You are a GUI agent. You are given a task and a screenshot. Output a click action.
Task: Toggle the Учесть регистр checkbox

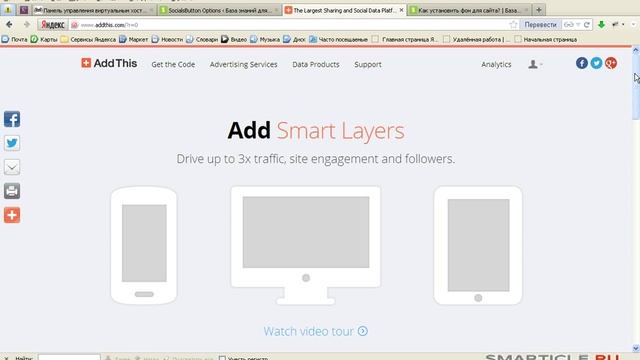(222, 358)
